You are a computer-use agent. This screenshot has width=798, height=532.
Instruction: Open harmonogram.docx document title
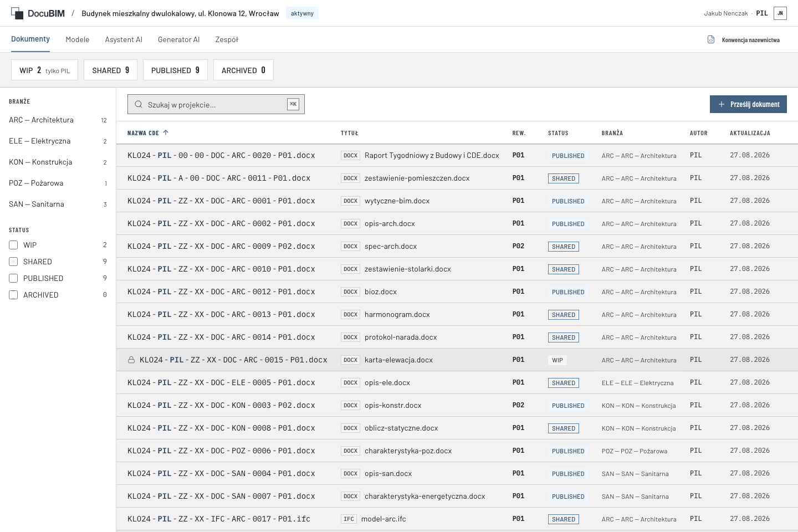coord(397,315)
